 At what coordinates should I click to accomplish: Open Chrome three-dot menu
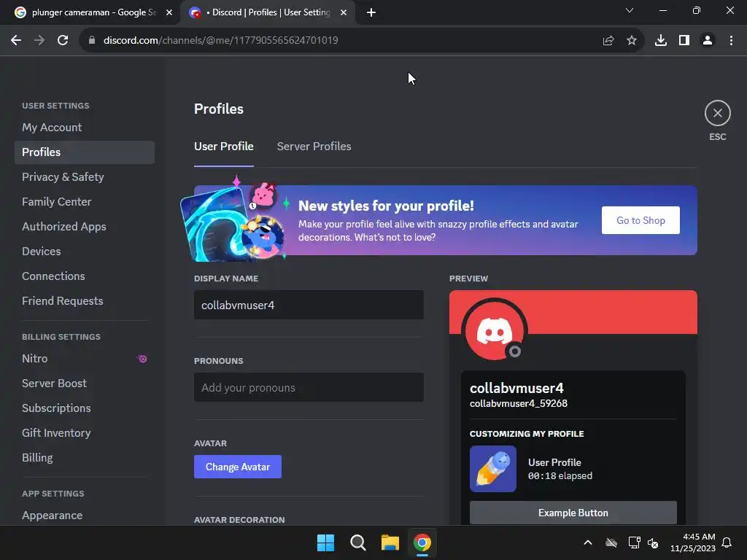(x=731, y=41)
